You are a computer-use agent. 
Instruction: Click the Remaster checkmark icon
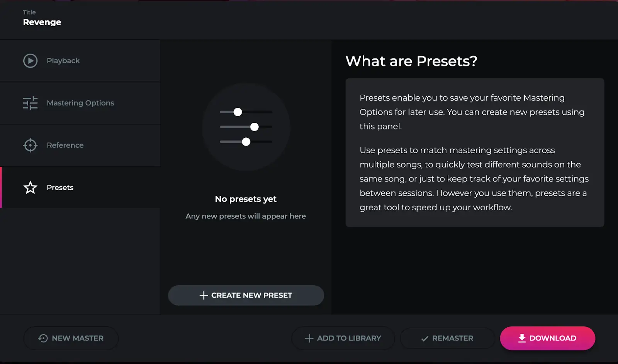pyautogui.click(x=425, y=339)
